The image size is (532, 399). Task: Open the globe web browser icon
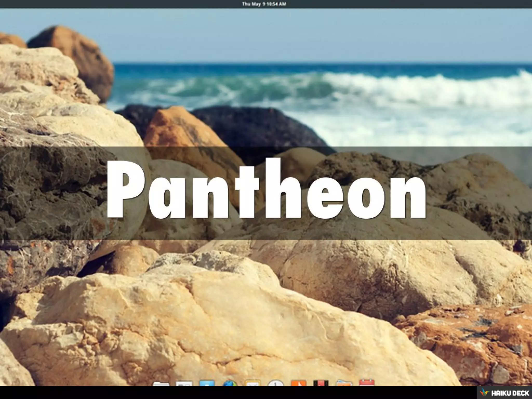[x=230, y=383]
